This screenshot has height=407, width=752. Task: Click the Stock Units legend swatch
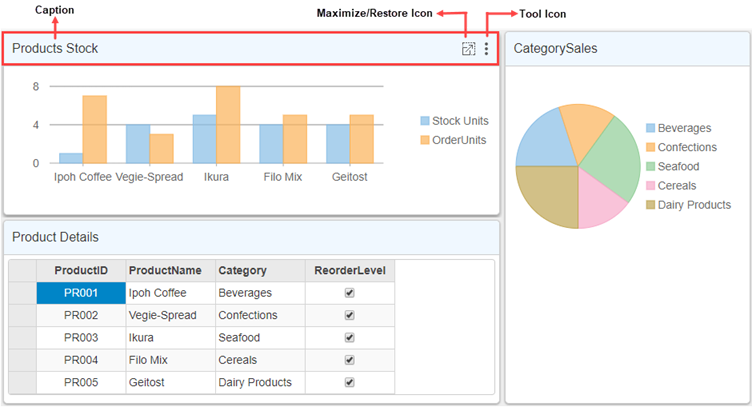point(425,121)
